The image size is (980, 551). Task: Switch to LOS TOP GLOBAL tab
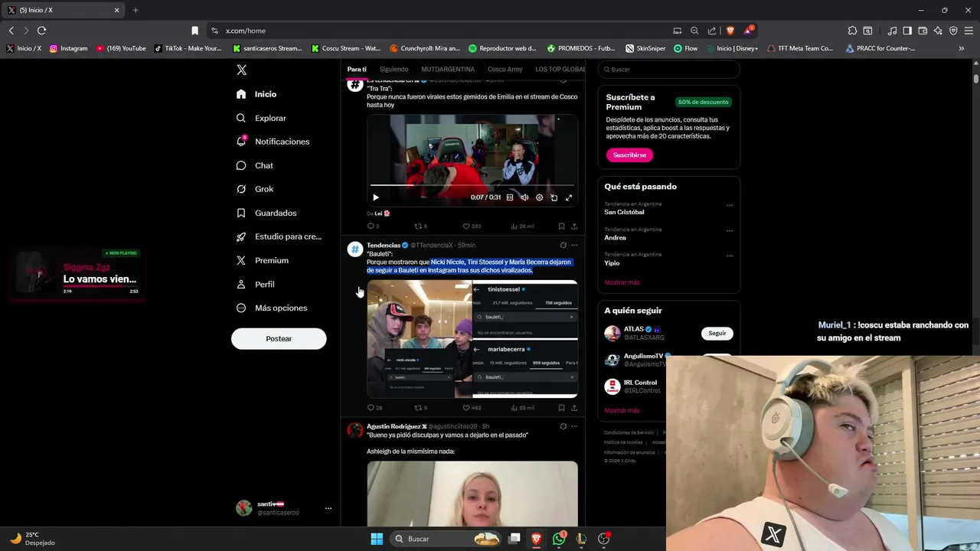(x=560, y=69)
